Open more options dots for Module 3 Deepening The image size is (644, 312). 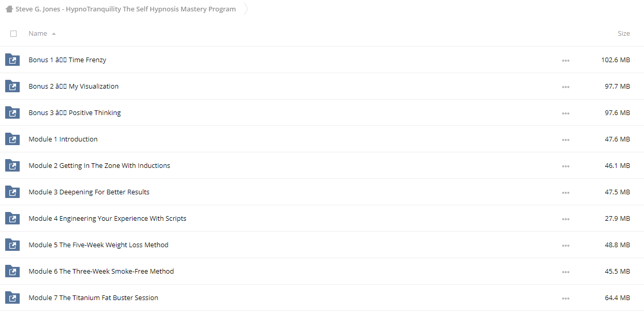565,193
